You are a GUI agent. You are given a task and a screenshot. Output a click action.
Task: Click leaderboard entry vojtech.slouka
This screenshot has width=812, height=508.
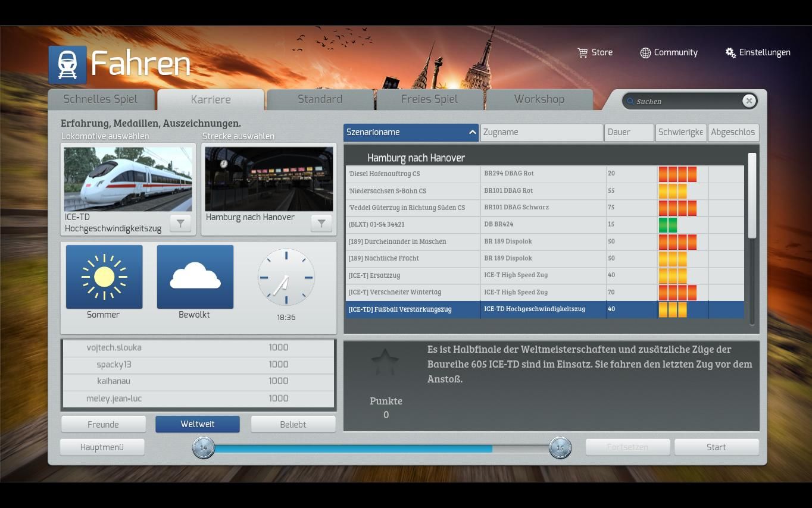tap(114, 348)
